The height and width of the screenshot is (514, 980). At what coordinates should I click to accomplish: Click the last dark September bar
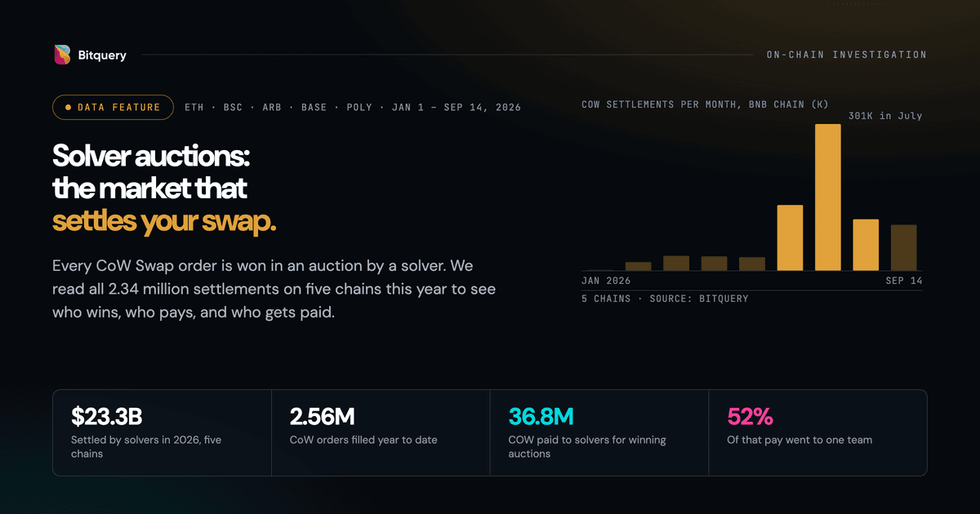coord(904,248)
